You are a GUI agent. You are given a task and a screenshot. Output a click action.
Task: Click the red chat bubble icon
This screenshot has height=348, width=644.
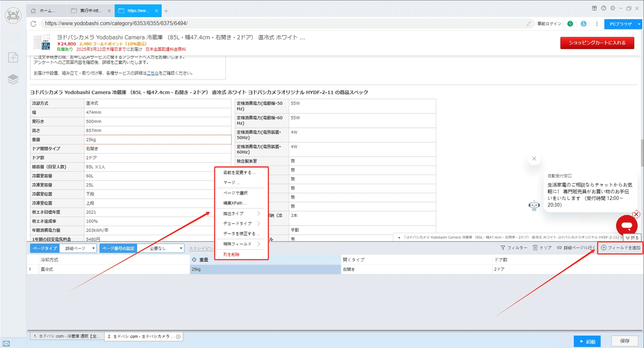(x=626, y=225)
